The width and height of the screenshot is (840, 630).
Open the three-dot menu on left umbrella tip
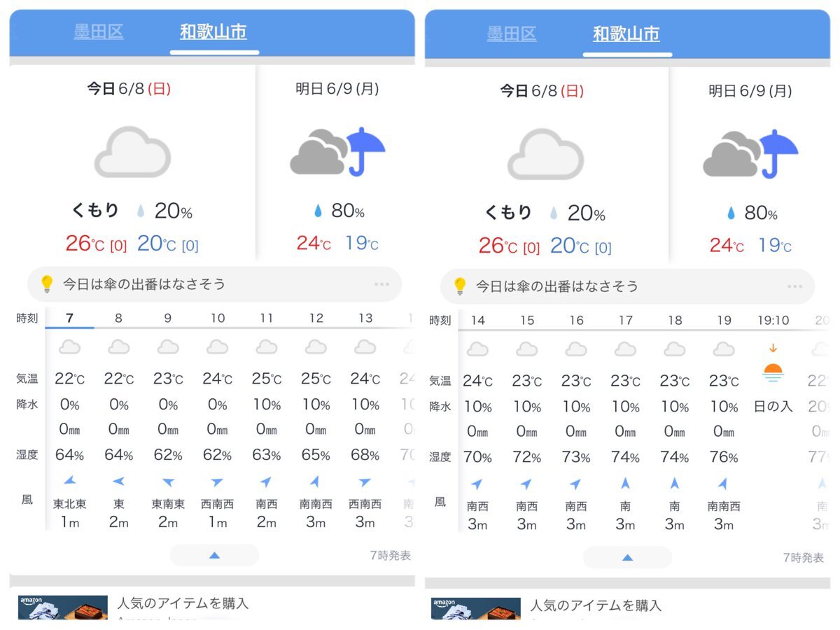(381, 284)
